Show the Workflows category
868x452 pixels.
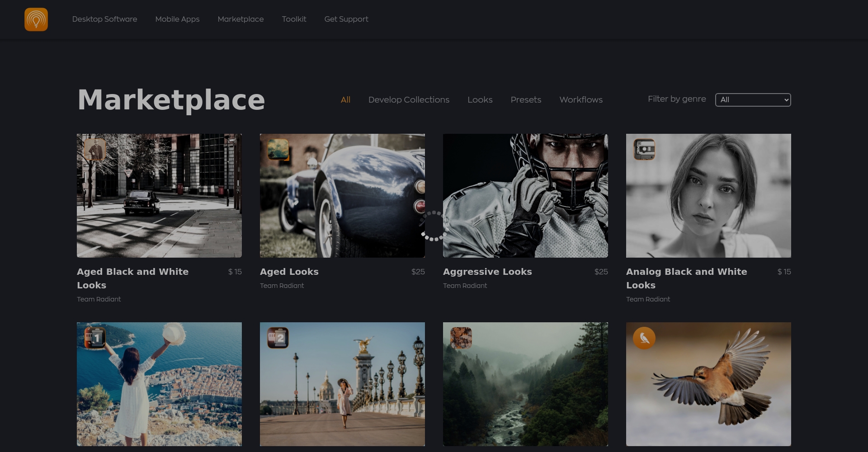coord(581,100)
